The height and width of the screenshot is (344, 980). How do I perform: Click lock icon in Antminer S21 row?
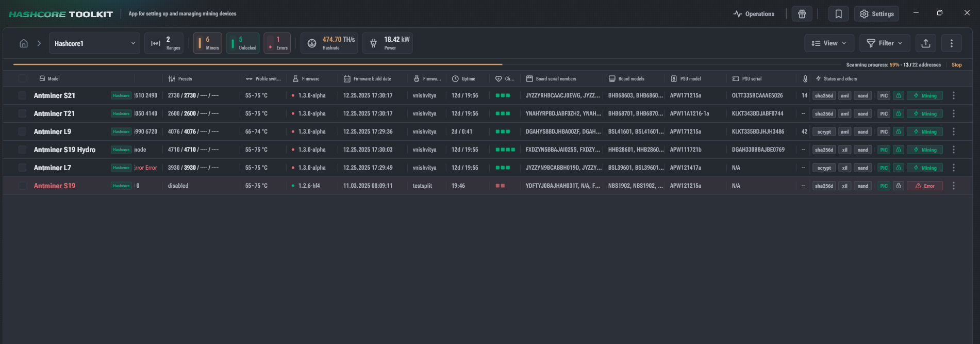[x=899, y=95]
